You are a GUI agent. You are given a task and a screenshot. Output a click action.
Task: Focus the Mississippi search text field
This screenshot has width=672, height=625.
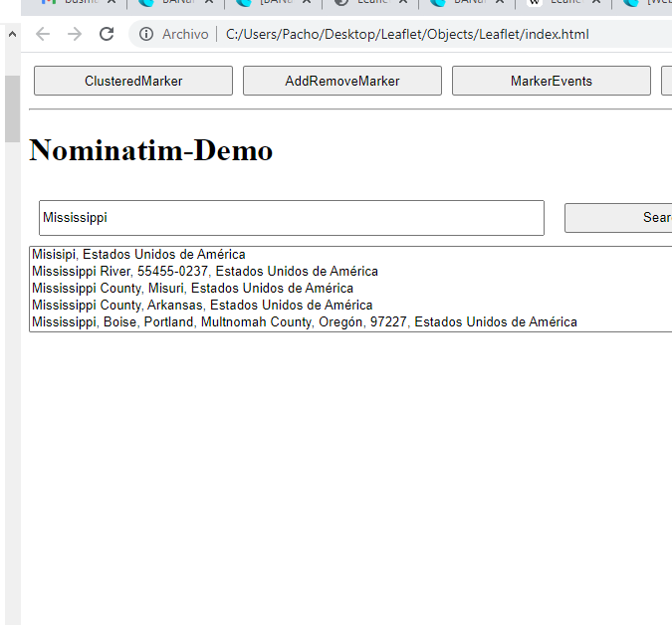pyautogui.click(x=292, y=218)
